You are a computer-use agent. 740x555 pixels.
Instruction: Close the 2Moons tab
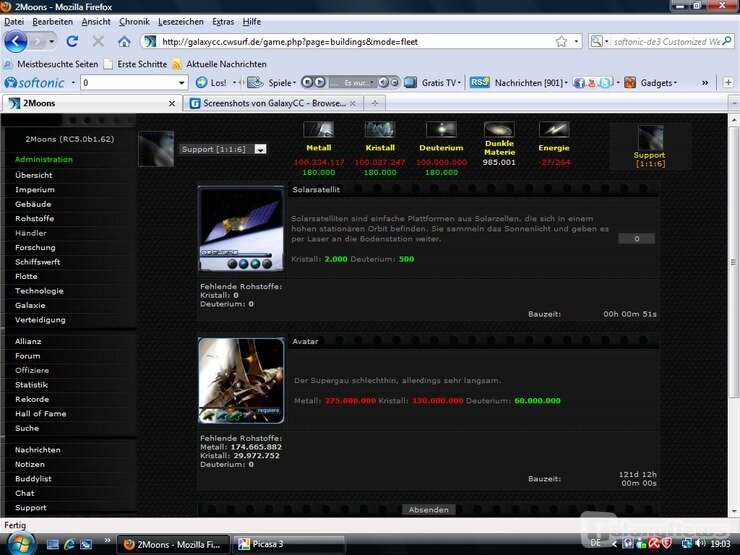point(172,103)
